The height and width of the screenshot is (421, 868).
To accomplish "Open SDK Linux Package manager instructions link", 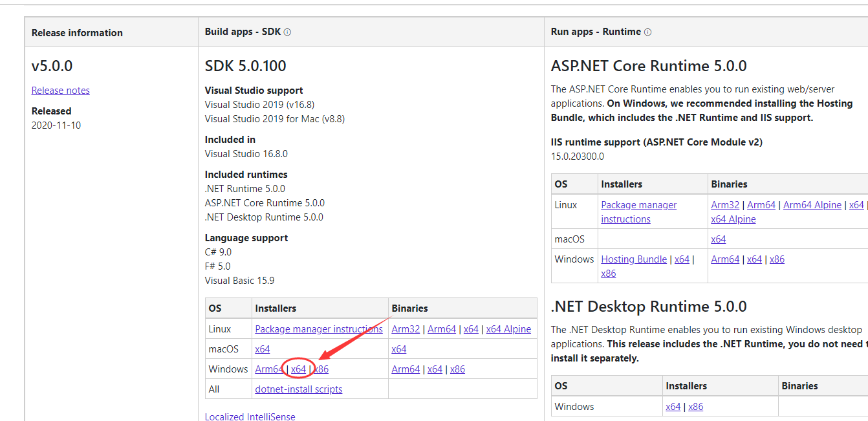I will (319, 329).
